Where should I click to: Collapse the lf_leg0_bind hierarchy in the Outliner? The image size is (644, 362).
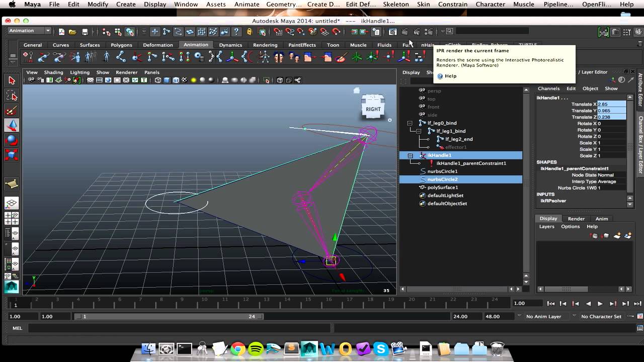pos(410,123)
